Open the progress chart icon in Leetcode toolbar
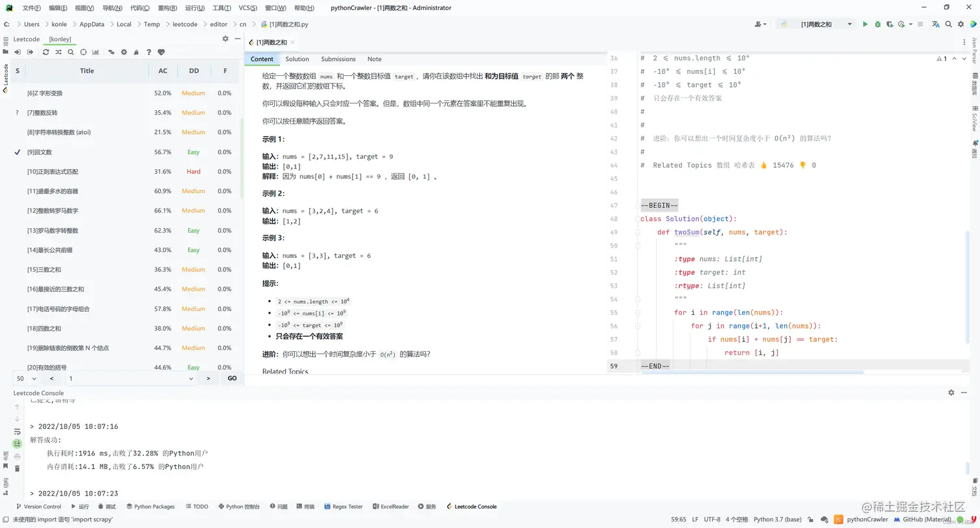This screenshot has height=528, width=980. (95, 52)
